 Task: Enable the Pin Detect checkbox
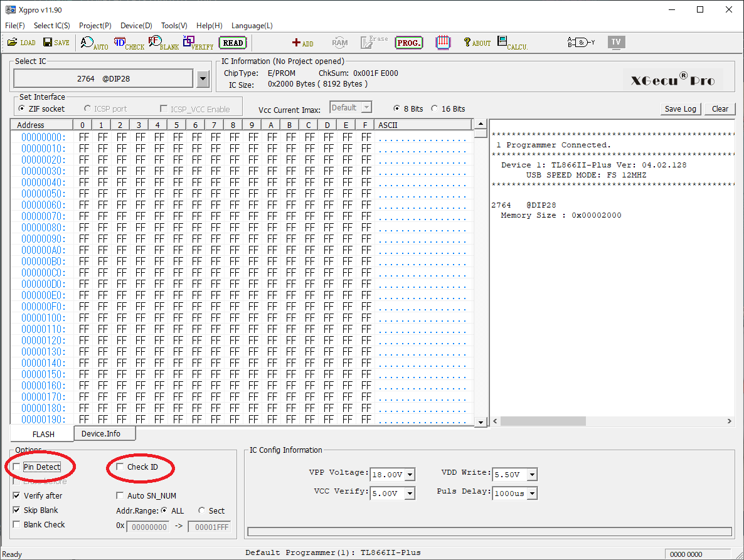(x=16, y=467)
